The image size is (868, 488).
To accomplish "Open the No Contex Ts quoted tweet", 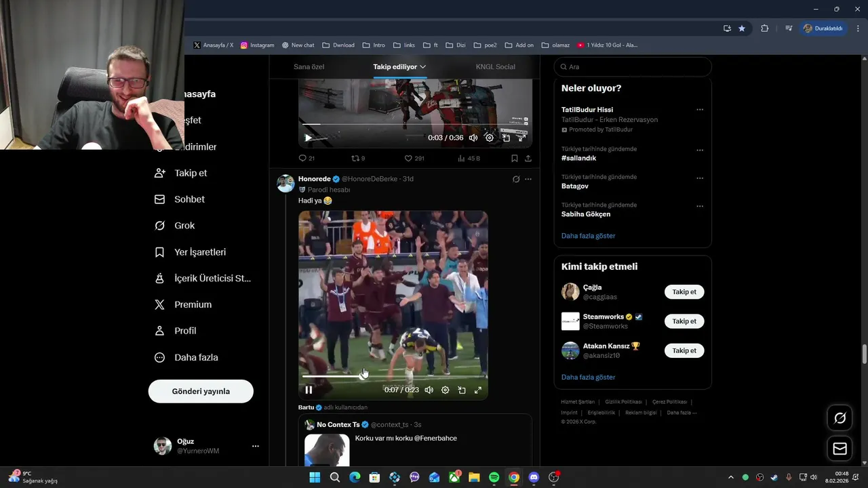I will coord(415,441).
